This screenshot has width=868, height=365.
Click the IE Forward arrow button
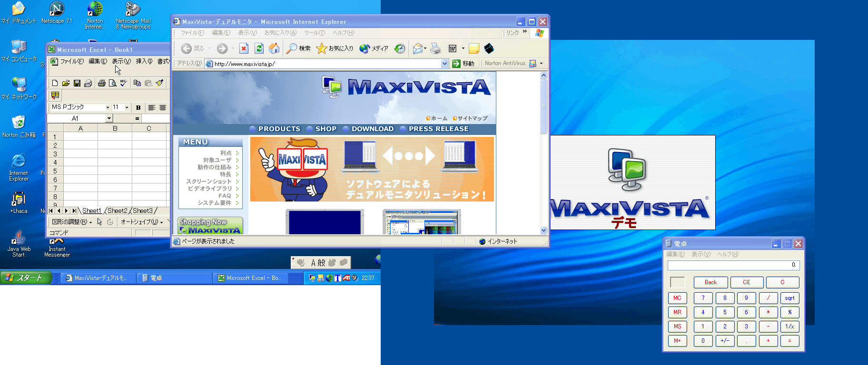[x=222, y=48]
